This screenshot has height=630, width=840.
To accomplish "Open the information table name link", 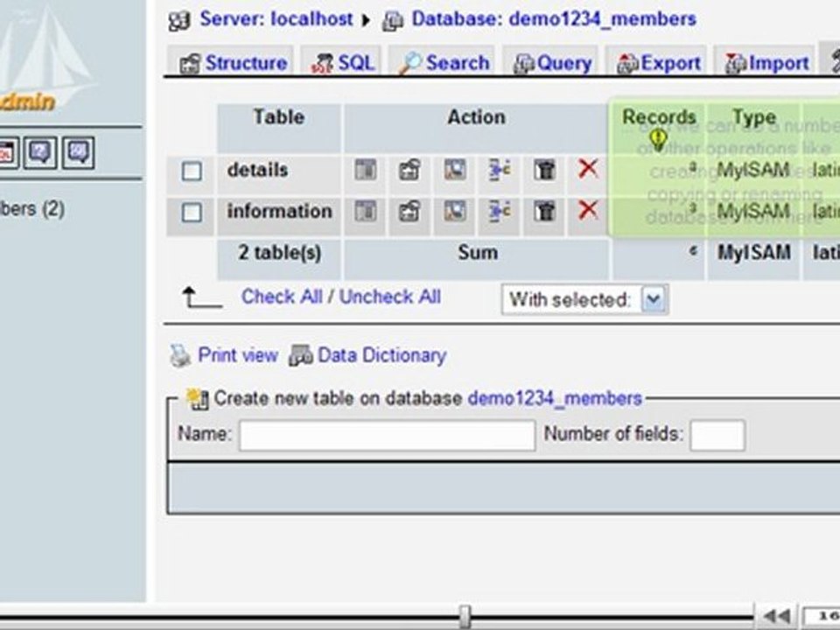I will coord(280,211).
